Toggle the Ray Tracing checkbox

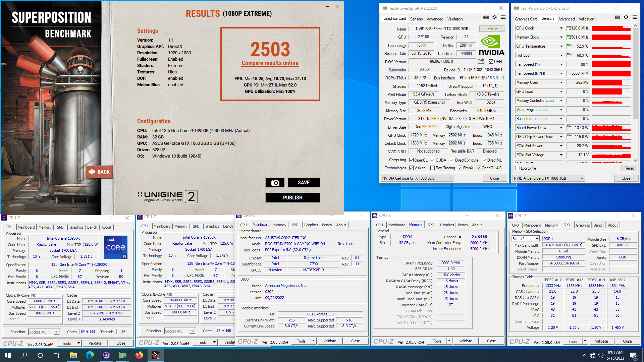433,168
